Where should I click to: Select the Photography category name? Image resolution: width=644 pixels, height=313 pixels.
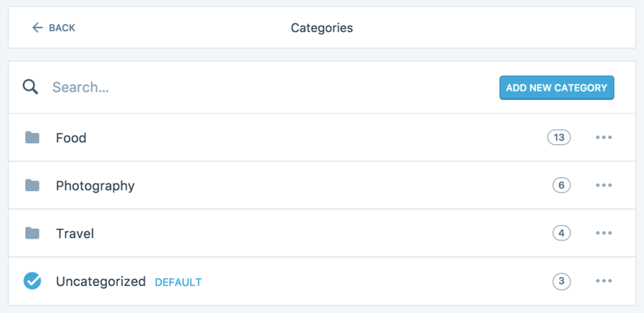tap(95, 185)
